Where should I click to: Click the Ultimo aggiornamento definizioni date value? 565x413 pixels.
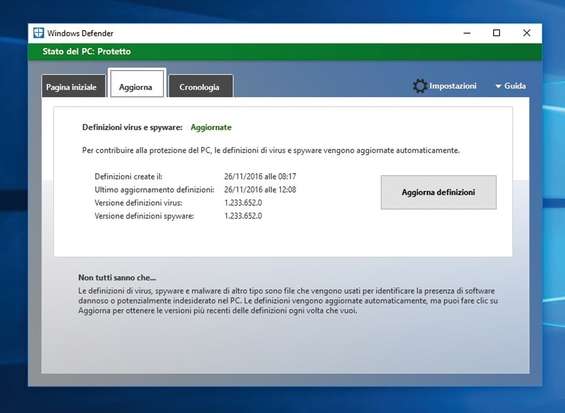(x=260, y=190)
